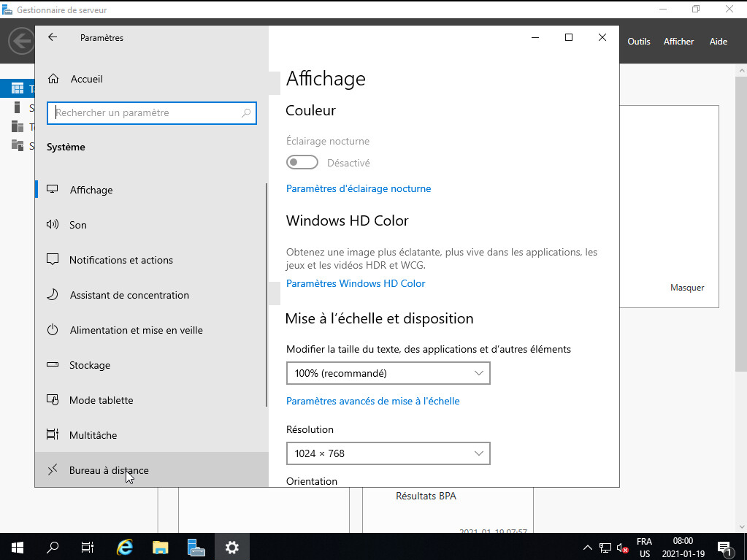Open the Multitâche icon
Image resolution: width=747 pixels, height=560 pixels.
pyautogui.click(x=53, y=435)
